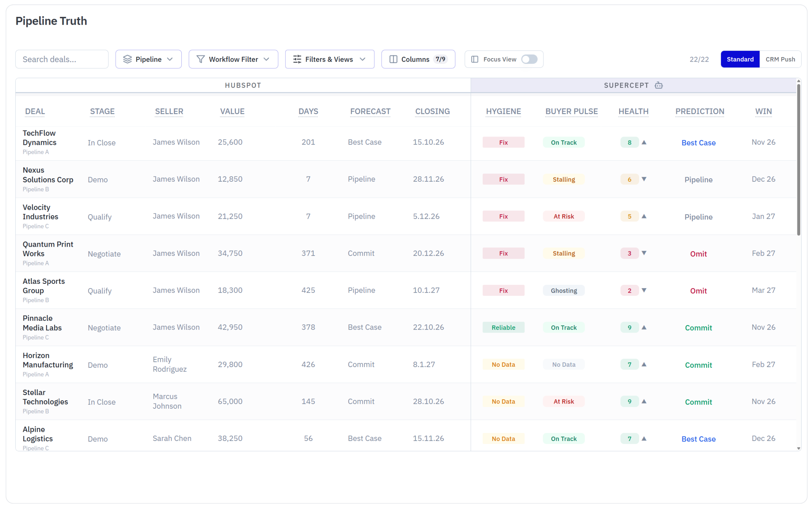The image size is (812, 508).
Task: Open the TechFlow Dynamics deal
Action: tap(39, 138)
